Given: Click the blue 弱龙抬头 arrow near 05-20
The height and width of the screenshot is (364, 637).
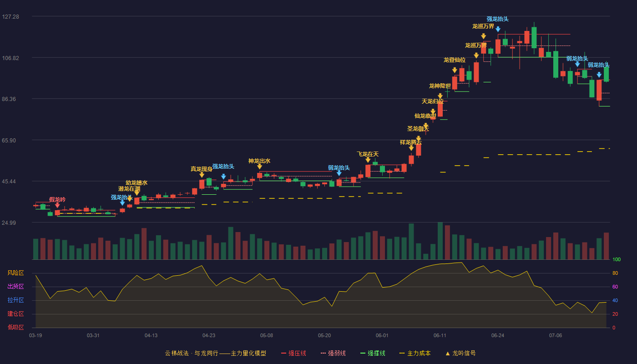Looking at the screenshot, I should click(339, 173).
